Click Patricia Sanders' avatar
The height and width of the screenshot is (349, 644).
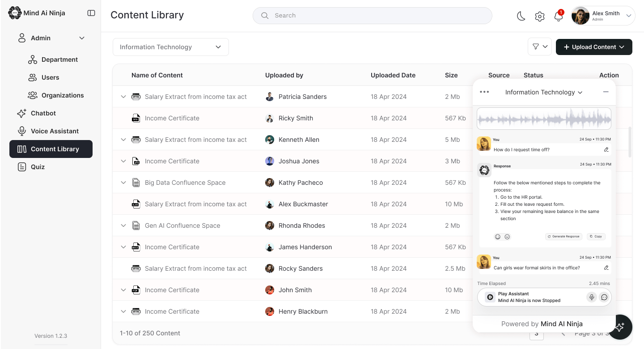270,97
